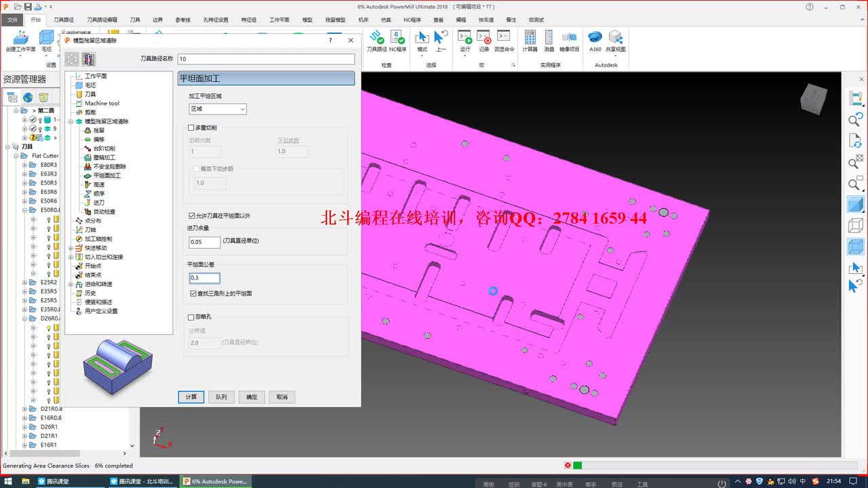Select 平坦面加工 in dialog tree
The height and width of the screenshot is (488, 868).
pos(107,176)
